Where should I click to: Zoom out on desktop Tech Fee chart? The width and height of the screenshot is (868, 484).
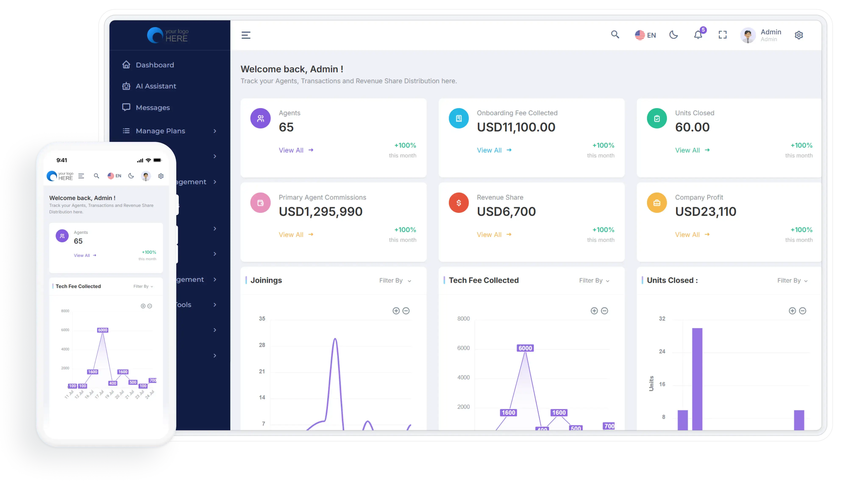(605, 311)
